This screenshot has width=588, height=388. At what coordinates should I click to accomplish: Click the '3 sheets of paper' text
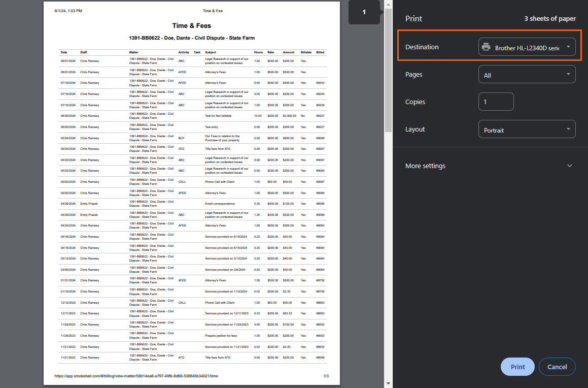pyautogui.click(x=550, y=18)
